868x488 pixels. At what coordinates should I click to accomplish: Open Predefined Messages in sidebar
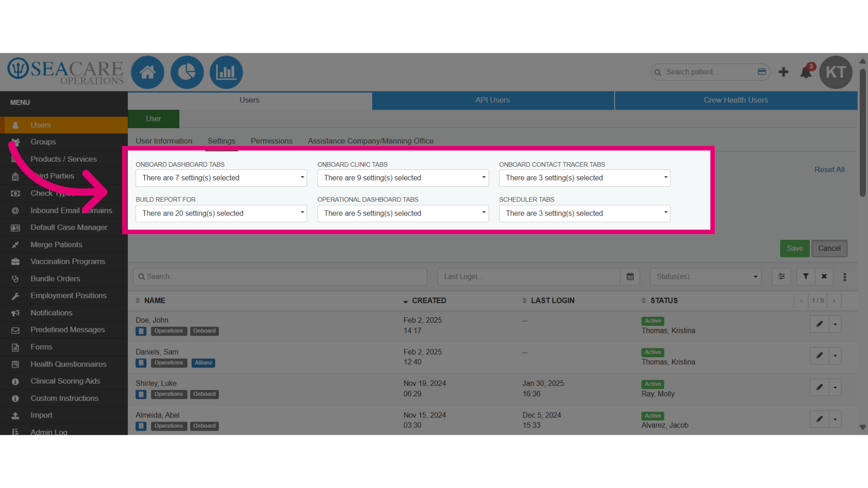coord(64,330)
